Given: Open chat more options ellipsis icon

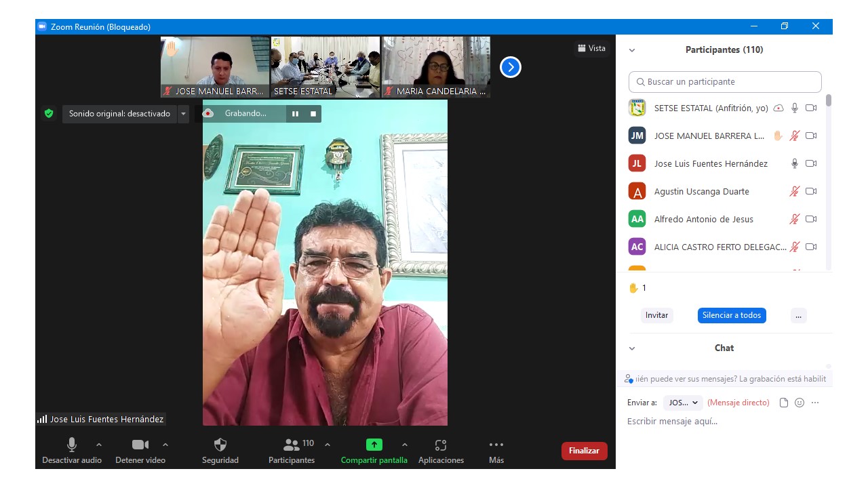Looking at the screenshot, I should pyautogui.click(x=815, y=403).
